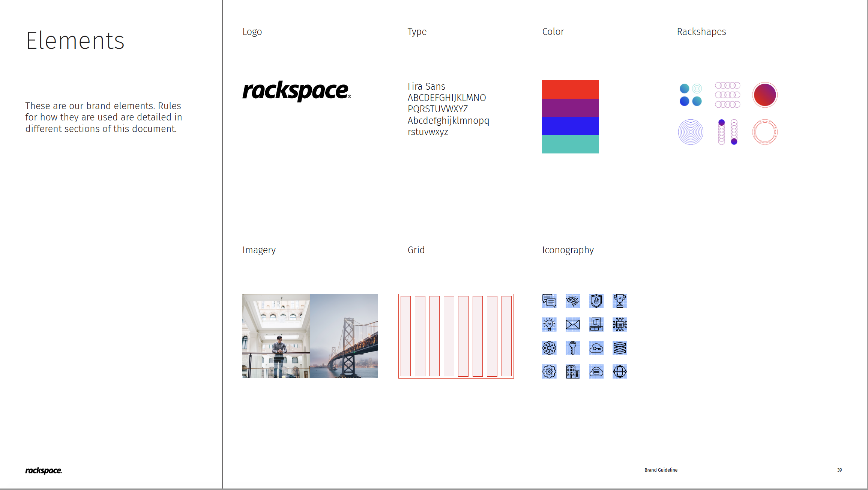Click the Type section heading
The image size is (868, 490).
click(x=417, y=32)
